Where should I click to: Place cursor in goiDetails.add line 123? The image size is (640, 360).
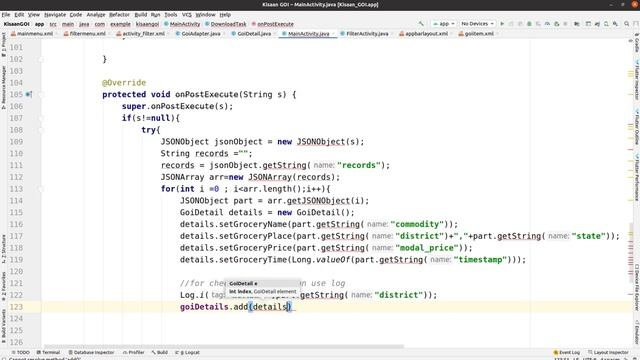click(x=237, y=307)
